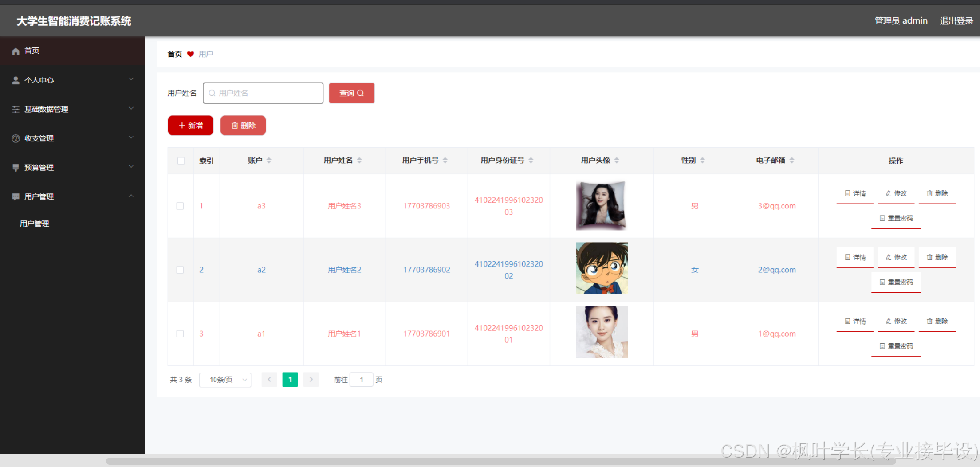Click the red heart breadcrumb icon
This screenshot has height=467, width=980.
190,54
